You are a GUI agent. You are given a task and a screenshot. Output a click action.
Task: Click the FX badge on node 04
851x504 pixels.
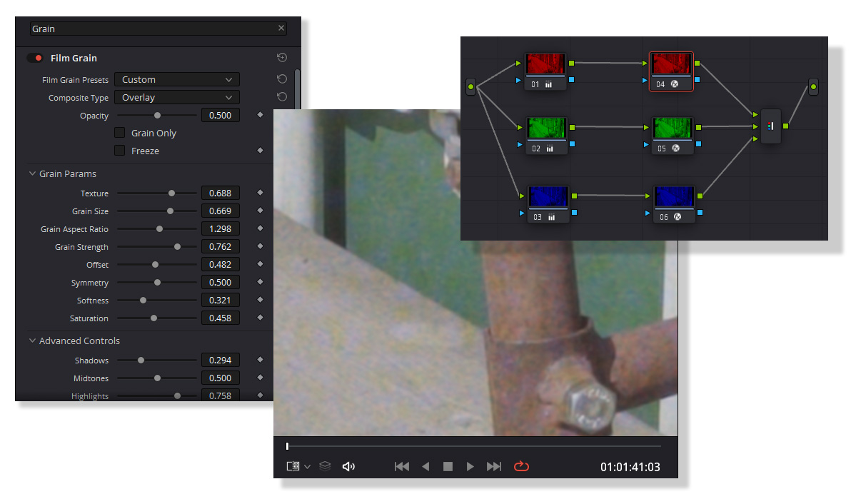pos(675,84)
